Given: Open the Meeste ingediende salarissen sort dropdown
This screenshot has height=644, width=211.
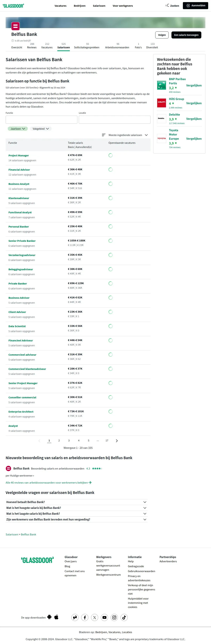Looking at the screenshot, I should click(128, 135).
